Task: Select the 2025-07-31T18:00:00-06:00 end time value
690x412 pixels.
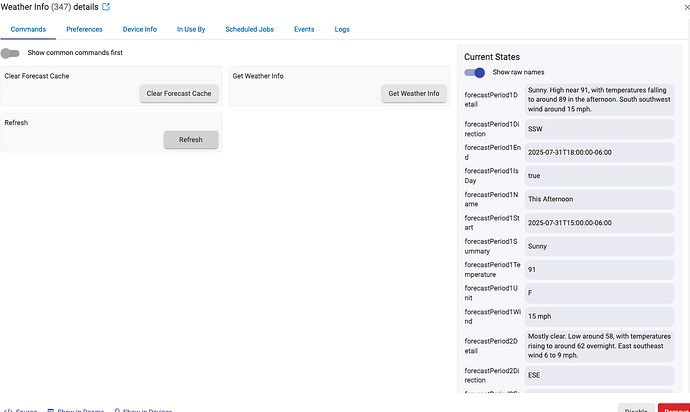Action: pyautogui.click(x=599, y=152)
